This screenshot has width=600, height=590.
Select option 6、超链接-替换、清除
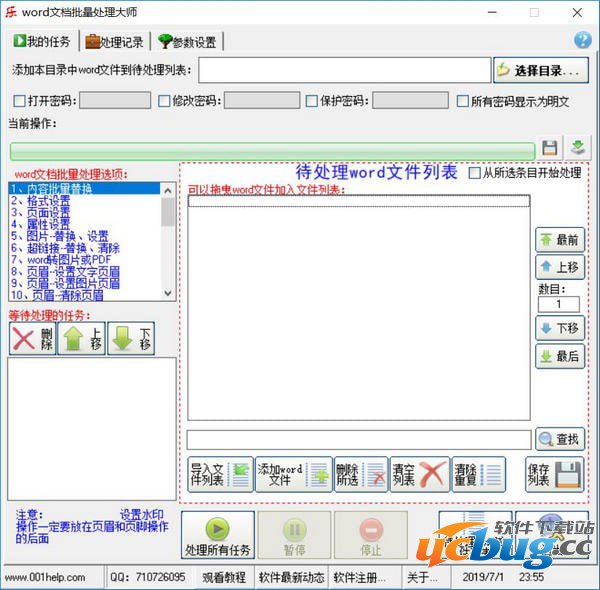(84, 248)
